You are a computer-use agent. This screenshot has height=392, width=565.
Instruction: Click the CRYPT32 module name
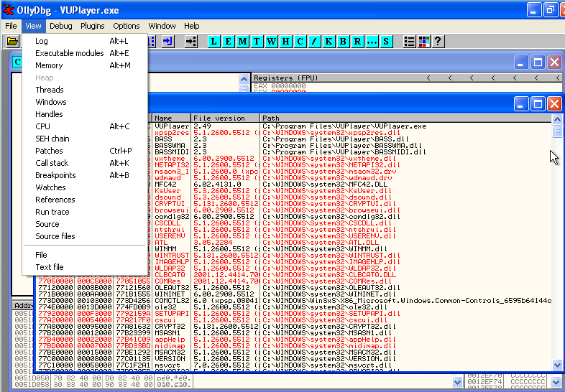click(x=170, y=327)
